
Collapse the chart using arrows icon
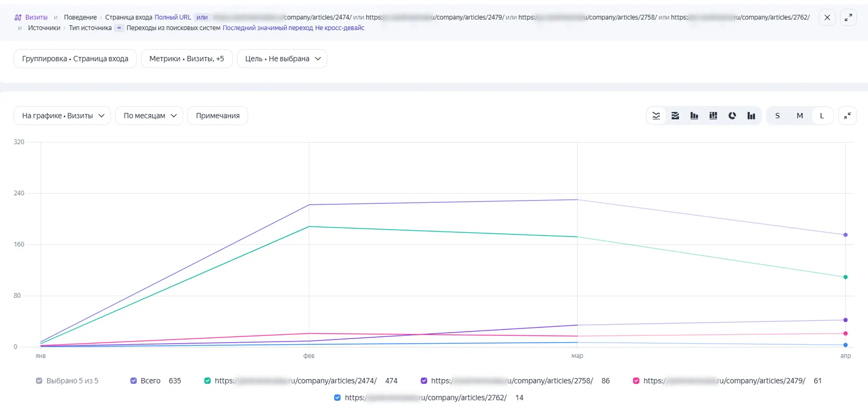[847, 116]
